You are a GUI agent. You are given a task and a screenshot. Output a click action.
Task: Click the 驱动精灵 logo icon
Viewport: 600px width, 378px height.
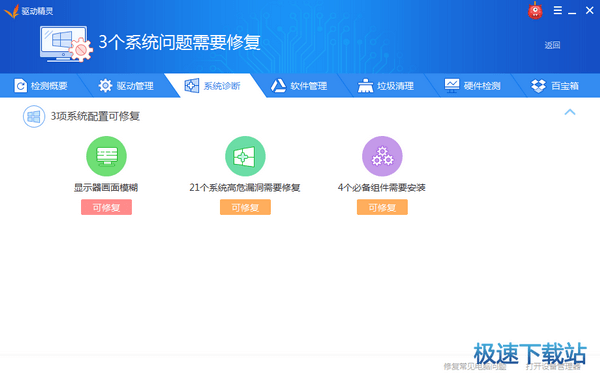11,11
